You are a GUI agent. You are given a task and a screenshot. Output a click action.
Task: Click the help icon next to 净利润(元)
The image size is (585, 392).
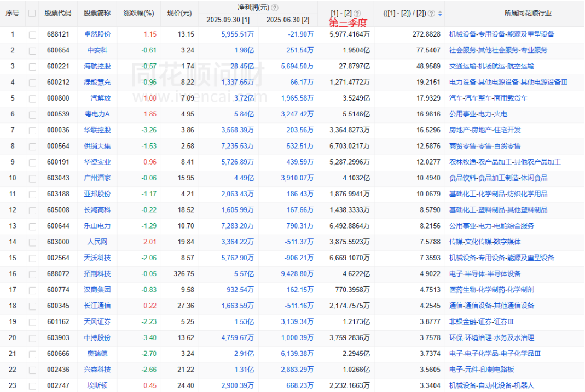[275, 8]
